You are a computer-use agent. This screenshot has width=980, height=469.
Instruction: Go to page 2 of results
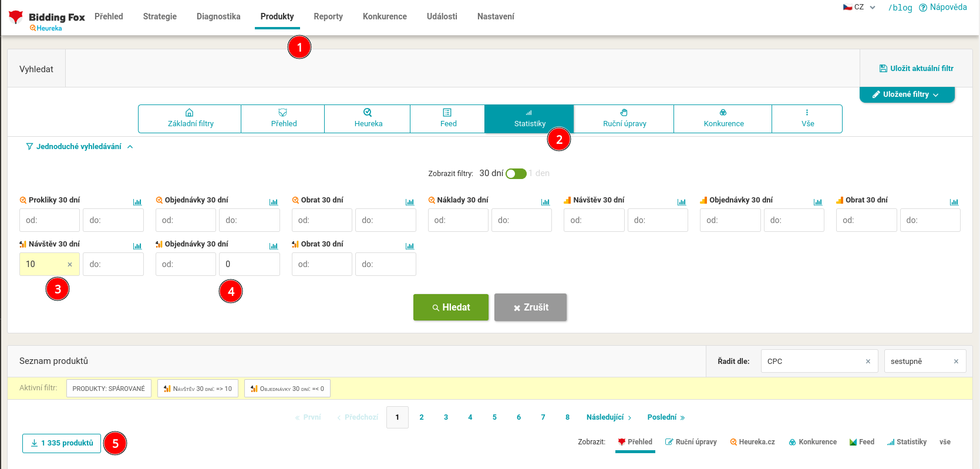pyautogui.click(x=422, y=417)
